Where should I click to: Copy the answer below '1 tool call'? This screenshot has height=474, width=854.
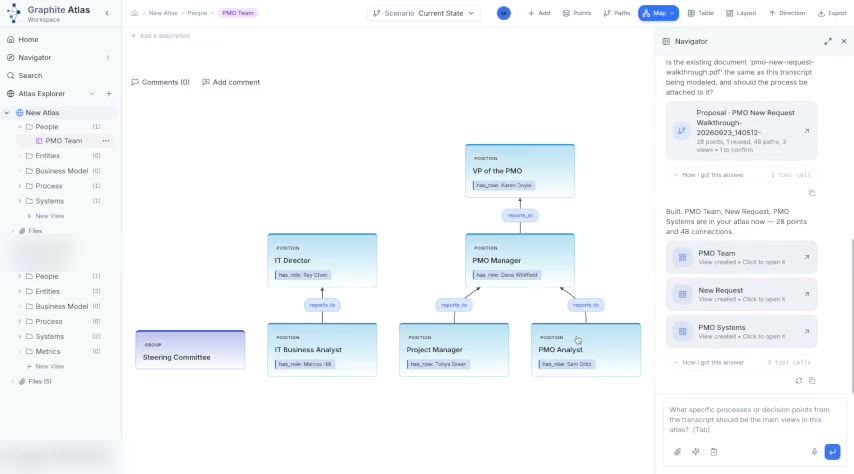pos(812,193)
